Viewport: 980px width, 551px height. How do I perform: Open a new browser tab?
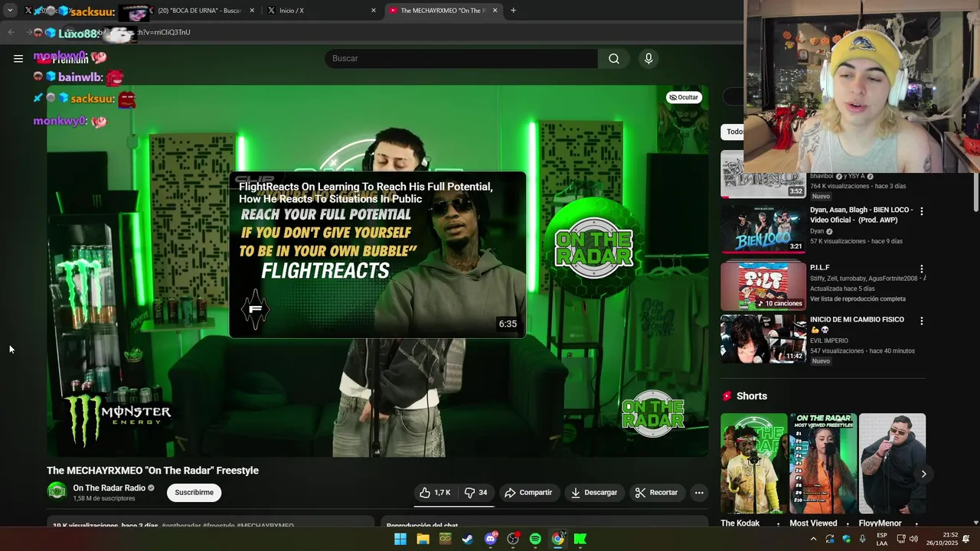coord(513,11)
